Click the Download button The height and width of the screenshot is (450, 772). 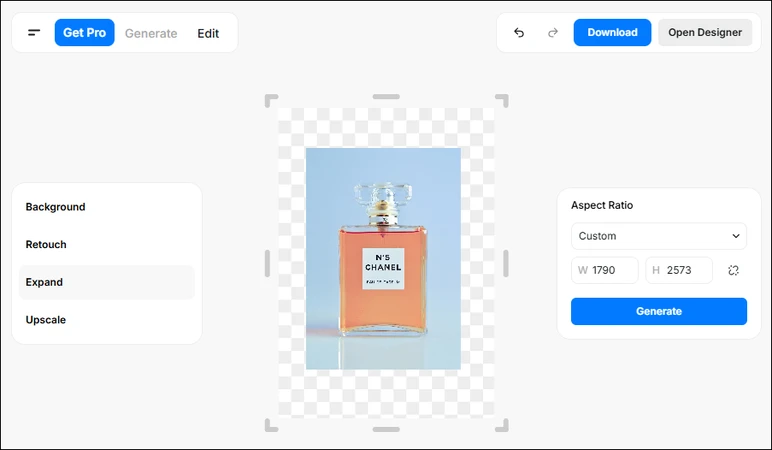tap(612, 32)
